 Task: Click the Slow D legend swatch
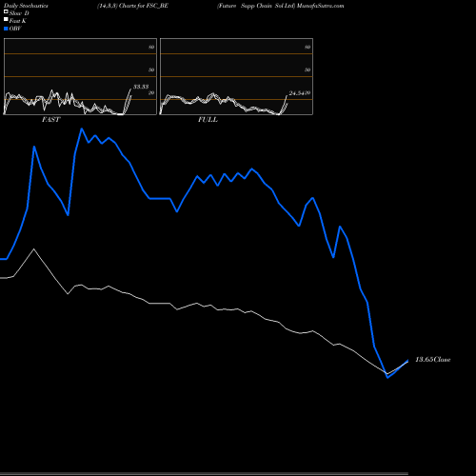point(6,12)
